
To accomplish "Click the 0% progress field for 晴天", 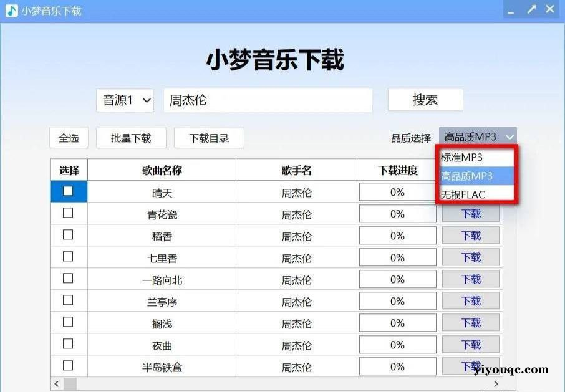I will [x=397, y=192].
